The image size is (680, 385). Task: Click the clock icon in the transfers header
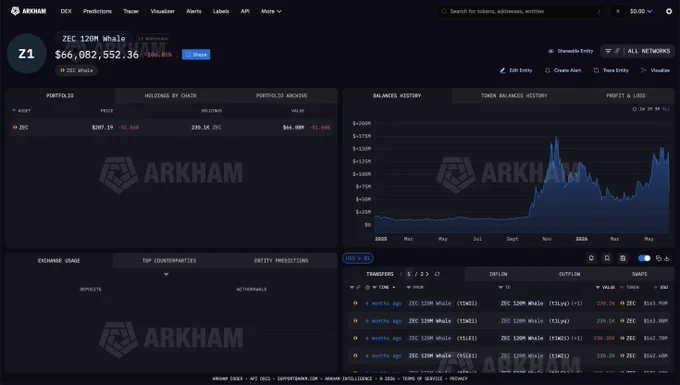[367, 287]
